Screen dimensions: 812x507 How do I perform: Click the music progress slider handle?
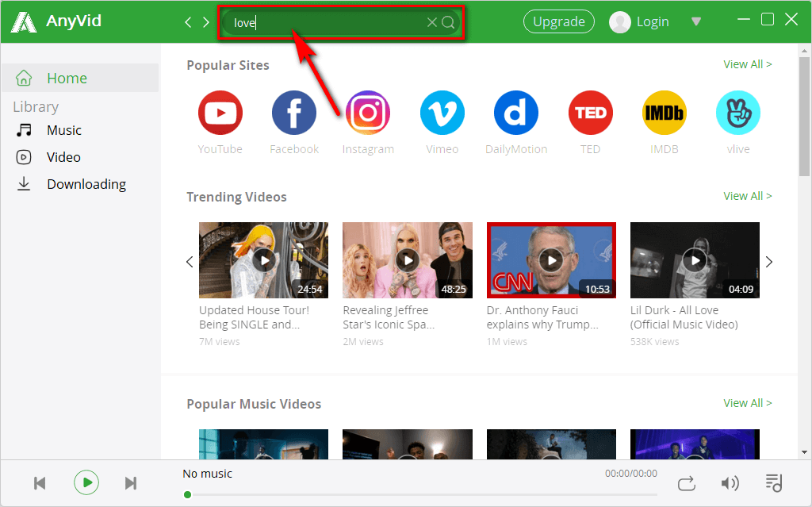point(187,494)
